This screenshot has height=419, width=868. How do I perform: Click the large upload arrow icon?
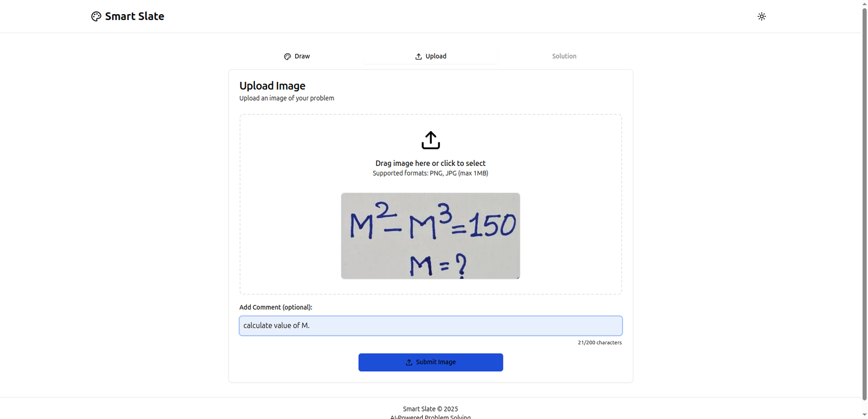pyautogui.click(x=431, y=140)
